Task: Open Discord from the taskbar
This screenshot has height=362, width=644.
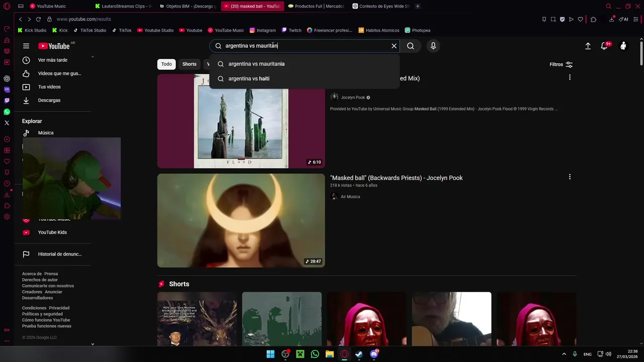Action: (x=374, y=354)
